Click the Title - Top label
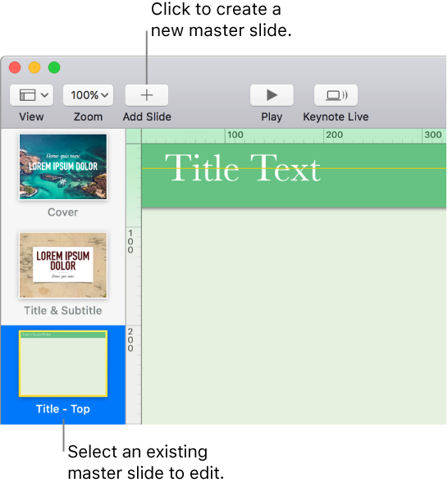This screenshot has height=487, width=448. [x=63, y=409]
